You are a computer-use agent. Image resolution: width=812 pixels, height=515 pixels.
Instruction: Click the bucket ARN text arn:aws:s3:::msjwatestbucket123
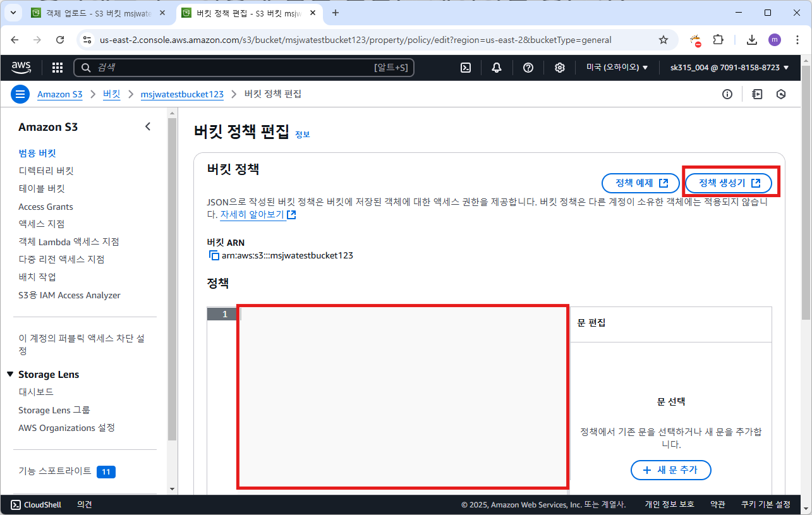pos(288,256)
